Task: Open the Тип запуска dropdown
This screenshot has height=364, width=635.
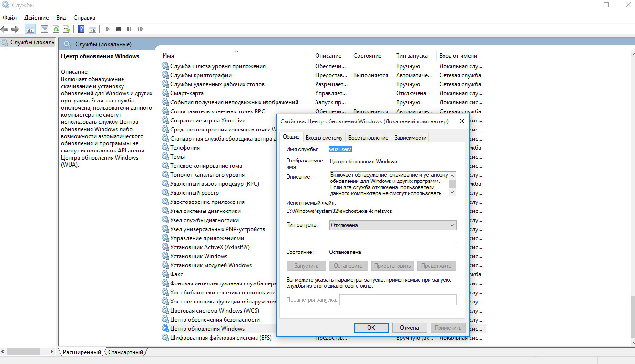Action: (x=393, y=225)
